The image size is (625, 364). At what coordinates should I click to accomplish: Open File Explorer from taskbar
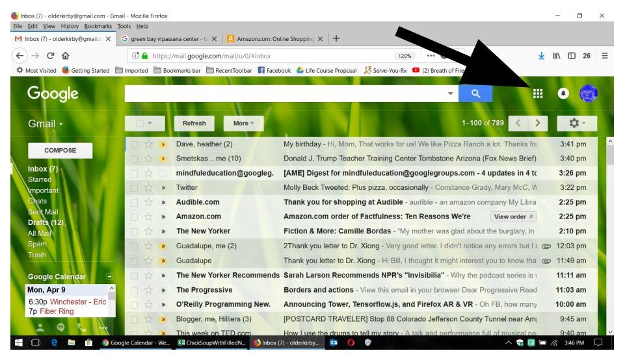click(72, 343)
